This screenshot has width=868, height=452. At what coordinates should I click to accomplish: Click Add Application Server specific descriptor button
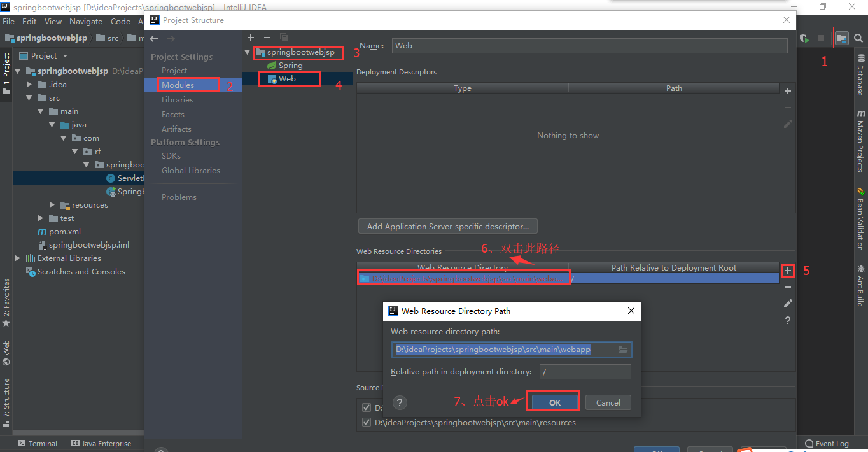pyautogui.click(x=448, y=226)
